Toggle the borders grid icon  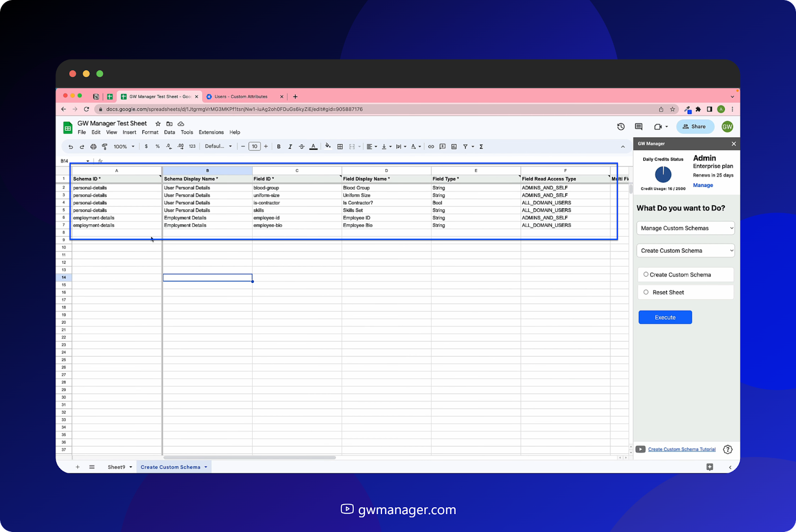coord(340,146)
